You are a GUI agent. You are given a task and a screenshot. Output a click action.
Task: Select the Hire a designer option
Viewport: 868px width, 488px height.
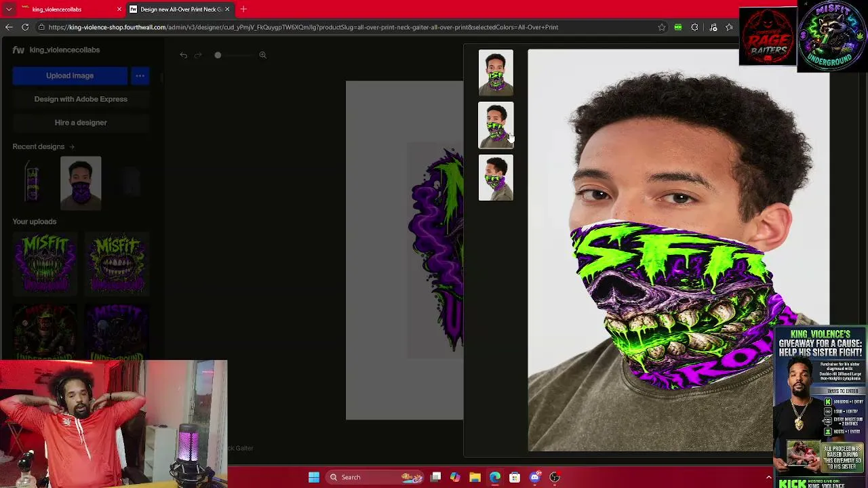click(x=81, y=123)
